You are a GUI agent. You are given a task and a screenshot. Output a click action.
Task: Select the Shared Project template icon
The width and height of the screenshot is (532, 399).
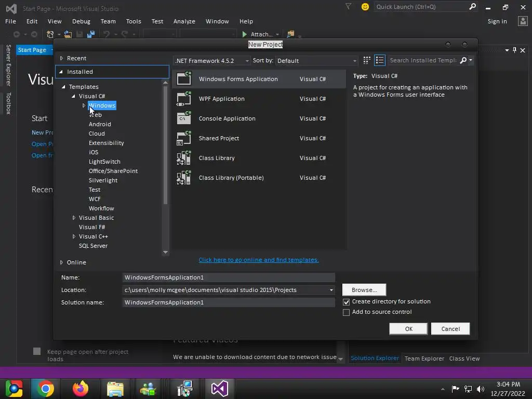tap(184, 138)
